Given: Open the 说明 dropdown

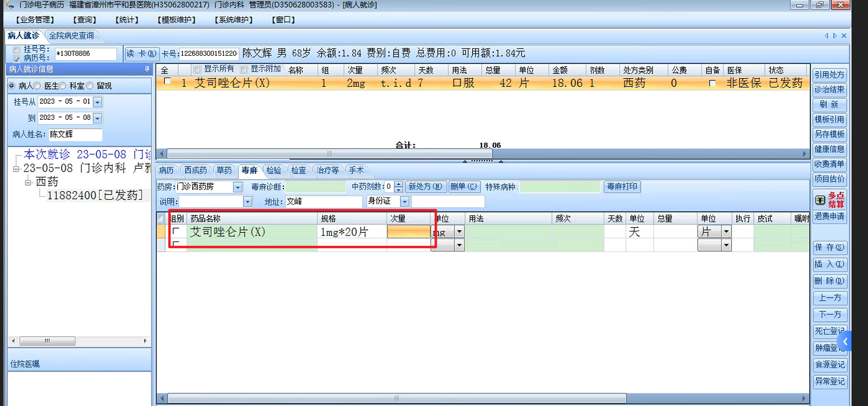Looking at the screenshot, I should pos(247,201).
